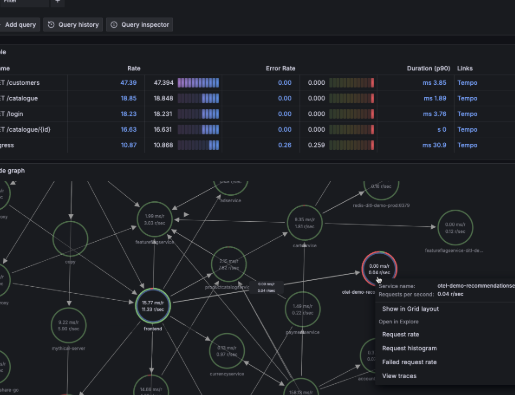Sort by Duration (p90) column header
The height and width of the screenshot is (395, 515).
point(428,68)
